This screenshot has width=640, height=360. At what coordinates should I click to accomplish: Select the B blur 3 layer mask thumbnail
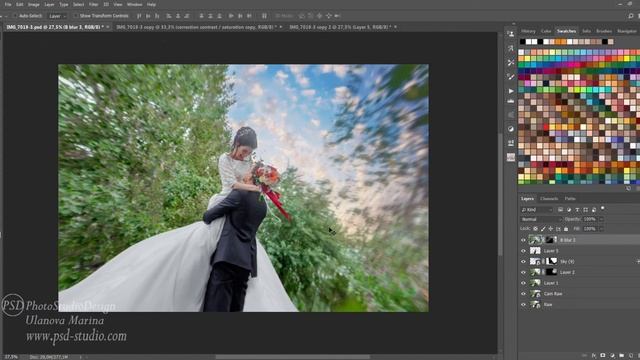click(551, 240)
